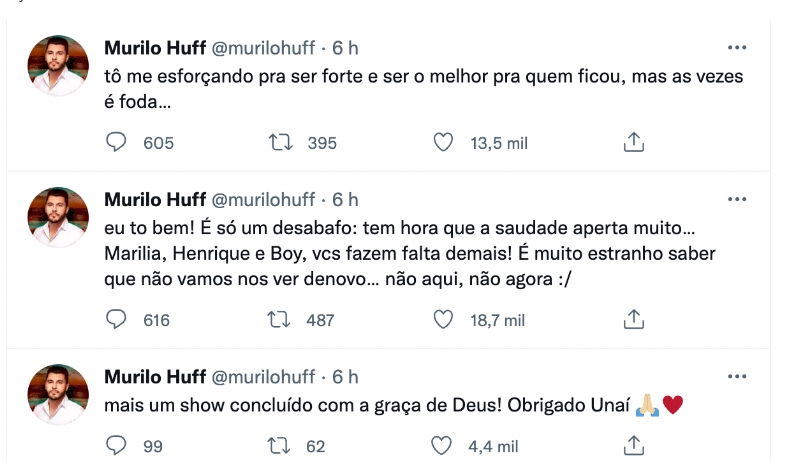
Task: Open the @murilohuff handle on second tweet
Action: click(263, 200)
